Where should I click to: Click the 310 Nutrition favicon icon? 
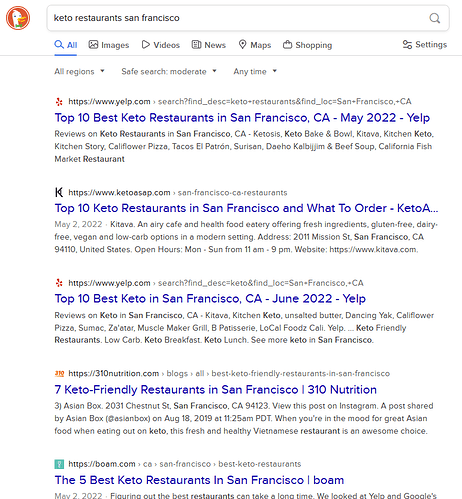tap(59, 373)
